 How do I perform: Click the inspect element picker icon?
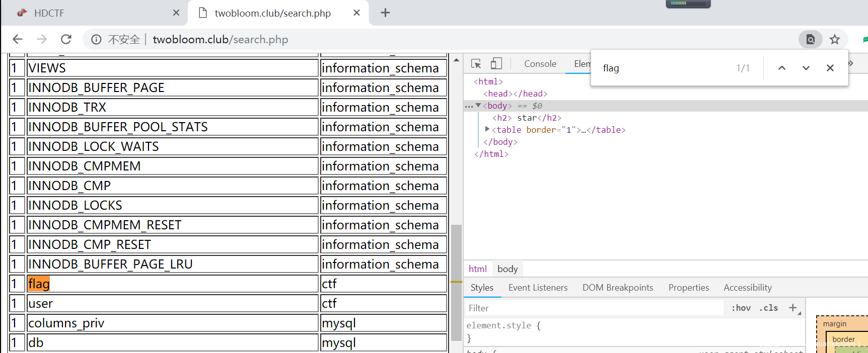476,64
